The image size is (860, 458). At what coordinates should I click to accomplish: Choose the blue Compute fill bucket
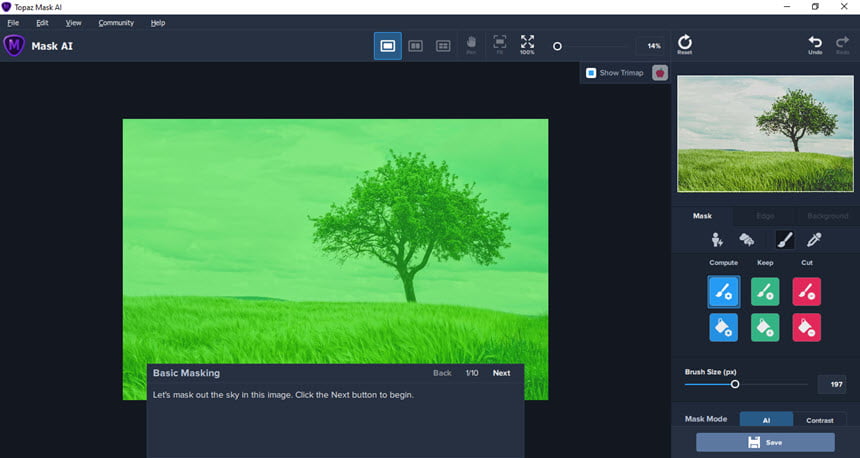(x=723, y=327)
